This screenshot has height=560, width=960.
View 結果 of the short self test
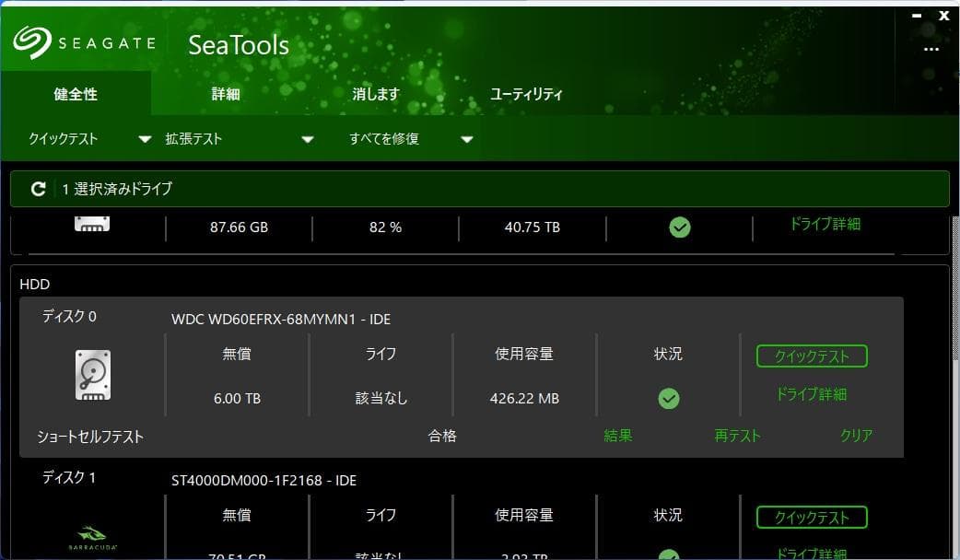click(616, 437)
